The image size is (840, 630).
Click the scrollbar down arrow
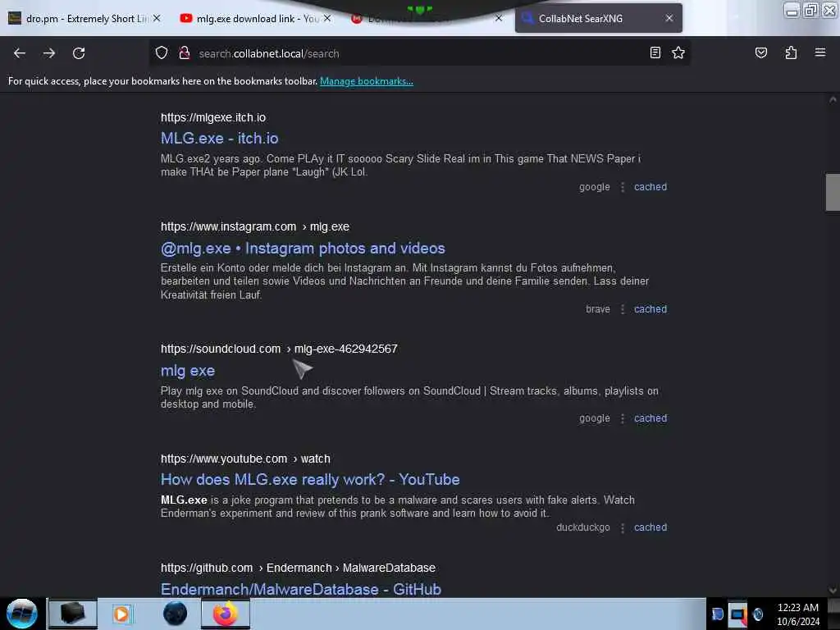point(833,591)
